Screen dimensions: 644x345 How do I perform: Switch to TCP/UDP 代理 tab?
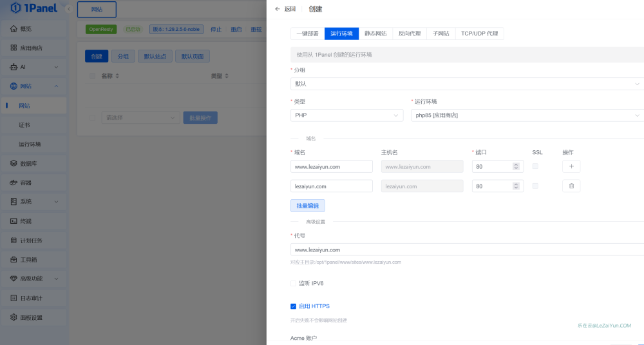click(x=479, y=34)
